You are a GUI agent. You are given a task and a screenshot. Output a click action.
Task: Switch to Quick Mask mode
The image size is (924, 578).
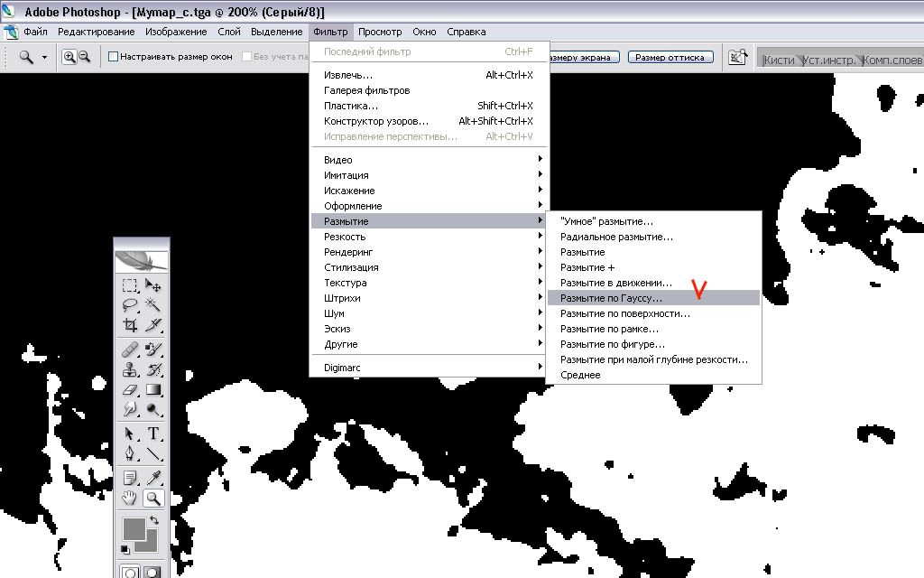tap(152, 572)
